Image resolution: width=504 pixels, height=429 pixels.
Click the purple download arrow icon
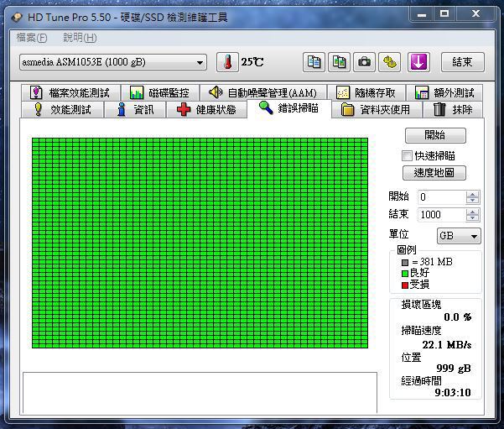(x=418, y=62)
